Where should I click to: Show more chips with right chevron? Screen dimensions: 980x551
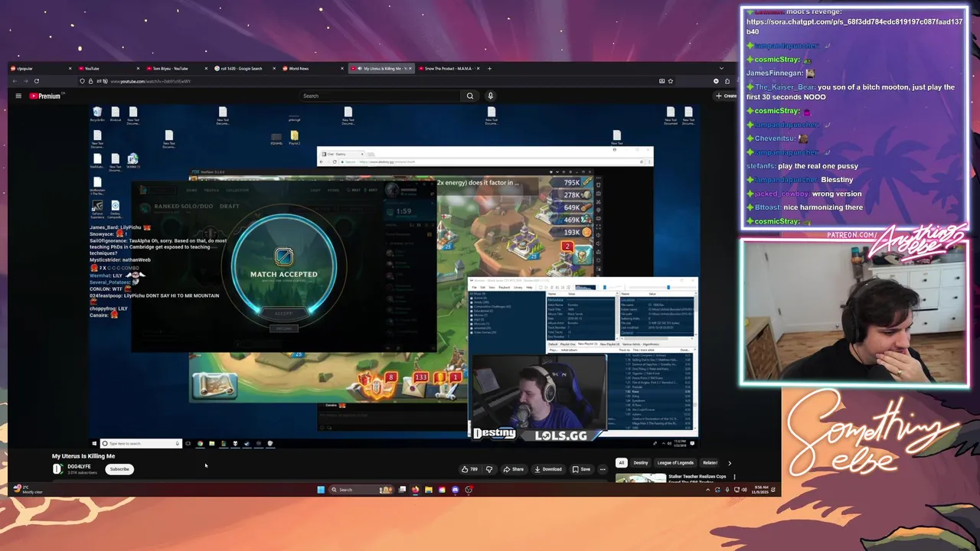729,463
